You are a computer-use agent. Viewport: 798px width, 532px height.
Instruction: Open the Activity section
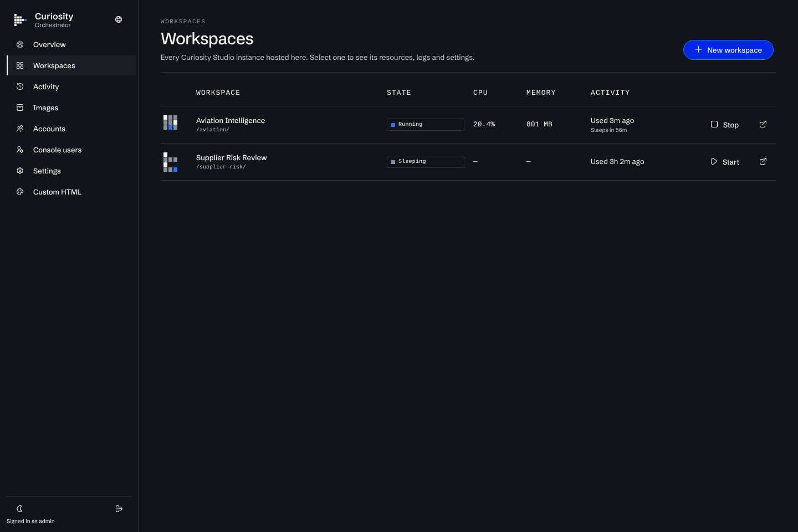click(x=71, y=86)
